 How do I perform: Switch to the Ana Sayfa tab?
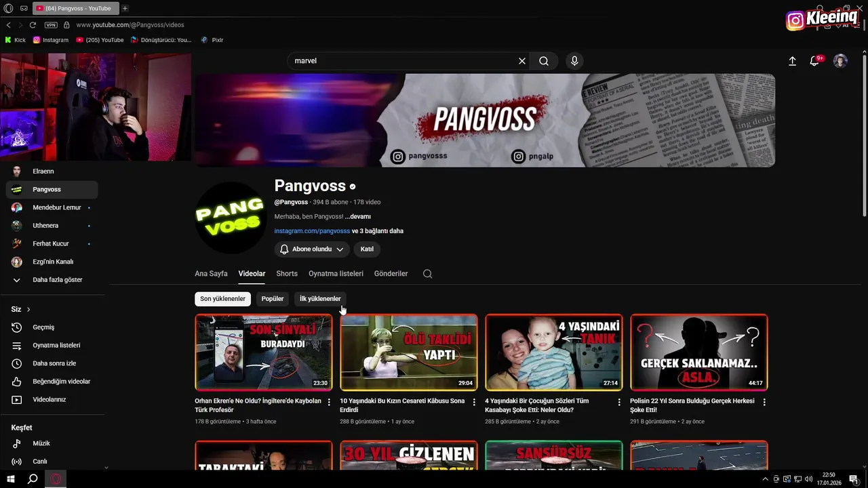(x=211, y=274)
